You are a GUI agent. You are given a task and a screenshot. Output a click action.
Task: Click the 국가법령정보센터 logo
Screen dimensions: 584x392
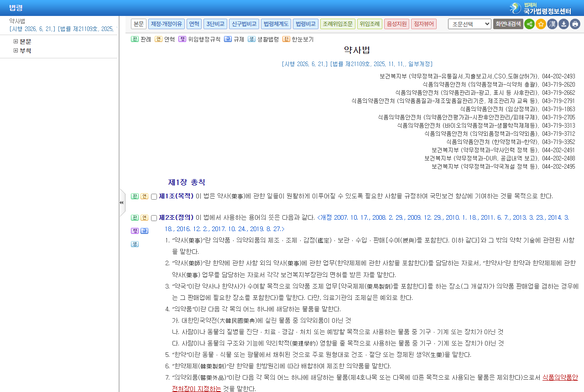[x=541, y=8]
